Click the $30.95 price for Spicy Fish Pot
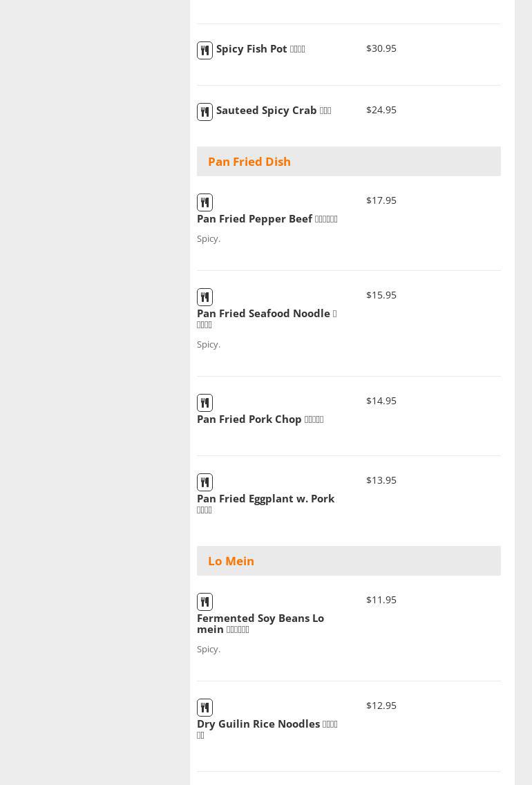This screenshot has height=785, width=532. pos(381,48)
